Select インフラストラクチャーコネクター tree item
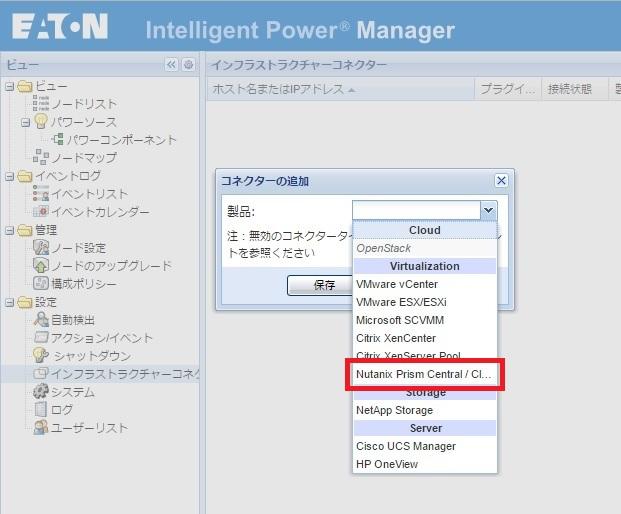This screenshot has height=514, width=621. 126,373
